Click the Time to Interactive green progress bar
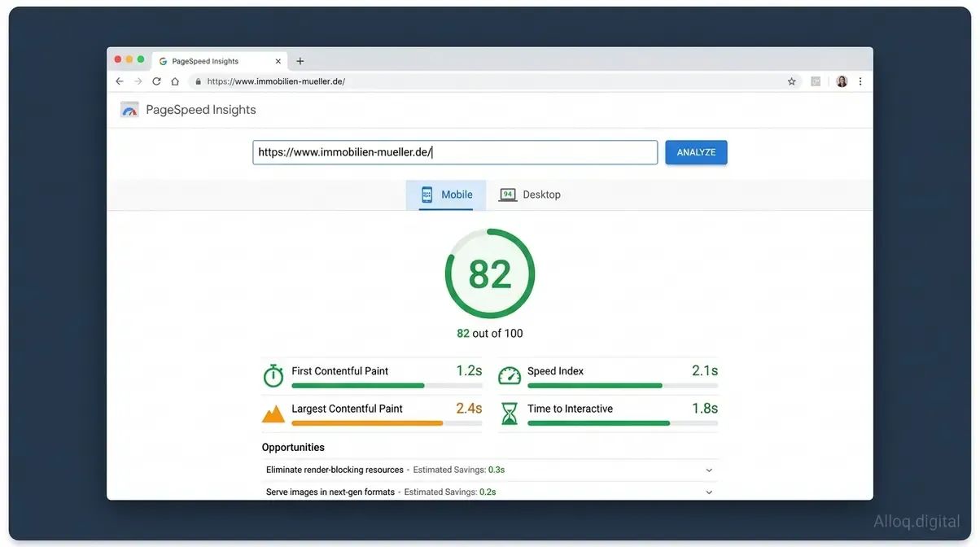 pos(598,423)
